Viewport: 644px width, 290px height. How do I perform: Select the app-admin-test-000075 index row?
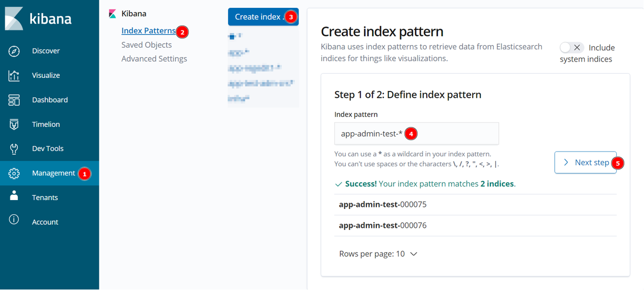(383, 204)
